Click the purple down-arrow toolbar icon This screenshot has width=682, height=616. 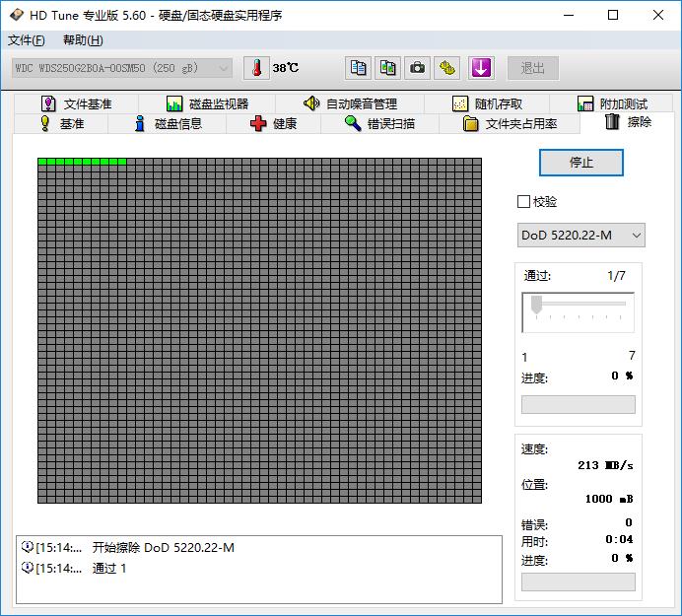point(480,68)
